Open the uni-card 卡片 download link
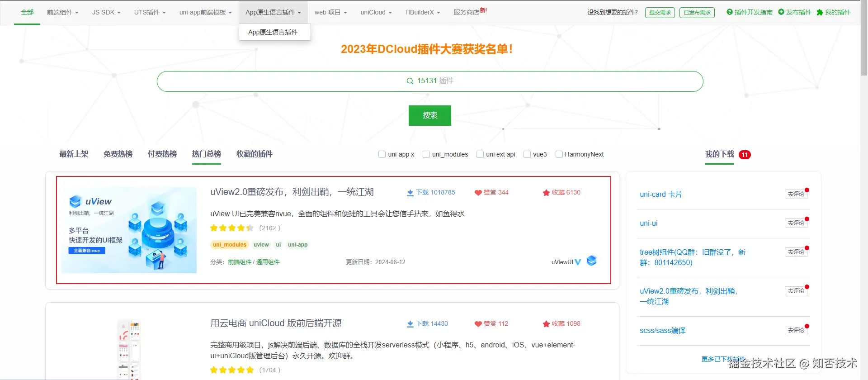Viewport: 868px width, 380px height. click(661, 195)
